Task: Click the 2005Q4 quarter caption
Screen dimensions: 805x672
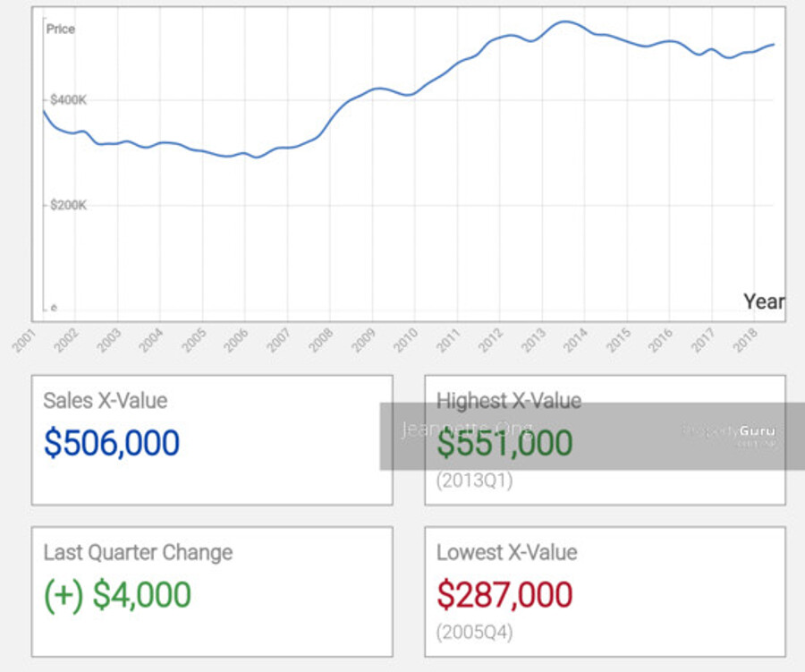Action: click(x=475, y=632)
